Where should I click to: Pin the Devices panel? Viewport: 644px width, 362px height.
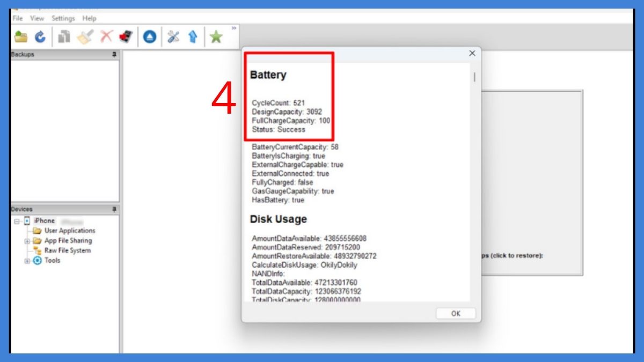click(114, 209)
